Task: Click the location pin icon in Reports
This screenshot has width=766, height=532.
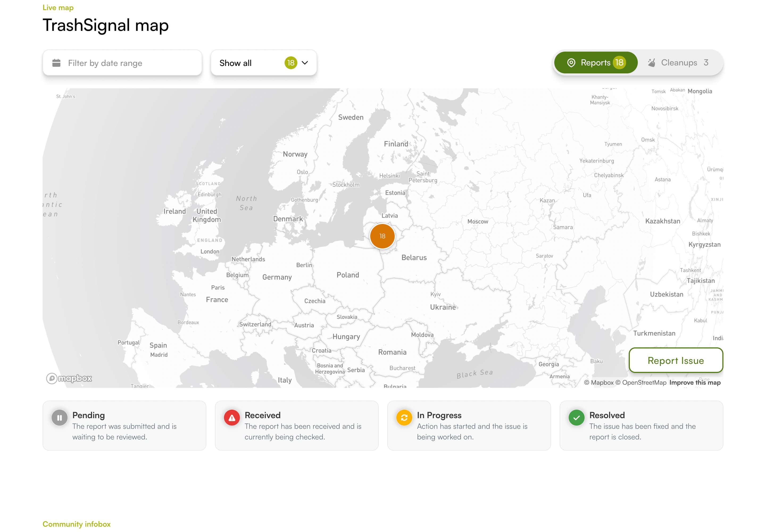Action: point(571,63)
